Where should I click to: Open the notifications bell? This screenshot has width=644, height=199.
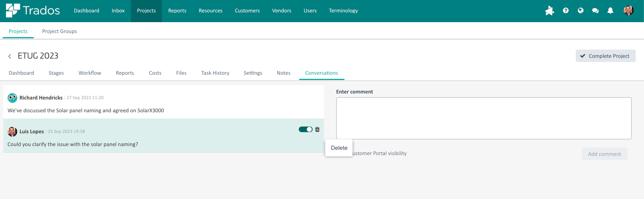coord(610,11)
